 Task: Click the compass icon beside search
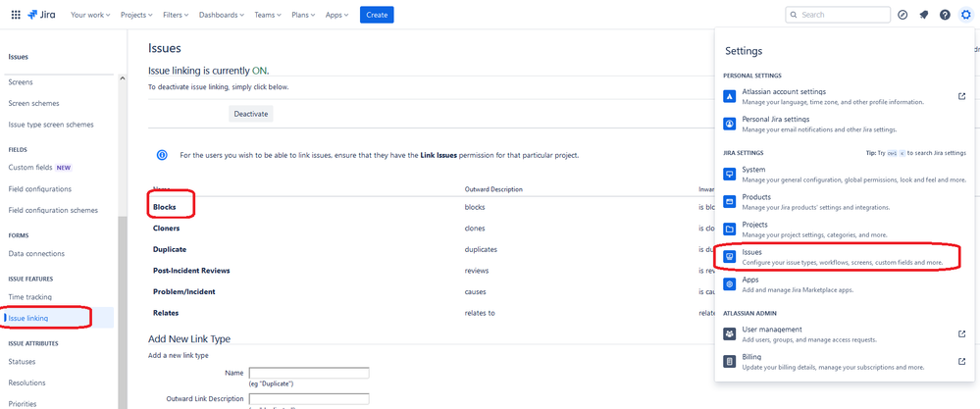coord(903,15)
